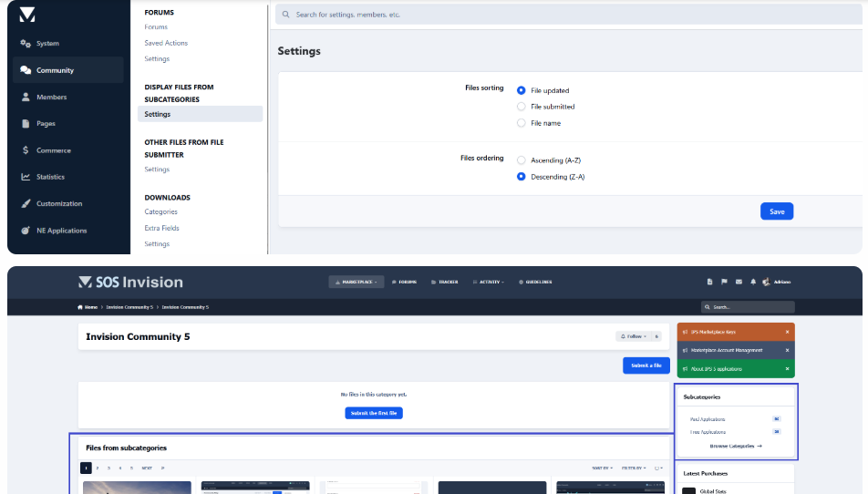Viewport: 868px width, 494px height.
Task: Click the envelope messages icon in header
Action: point(739,282)
